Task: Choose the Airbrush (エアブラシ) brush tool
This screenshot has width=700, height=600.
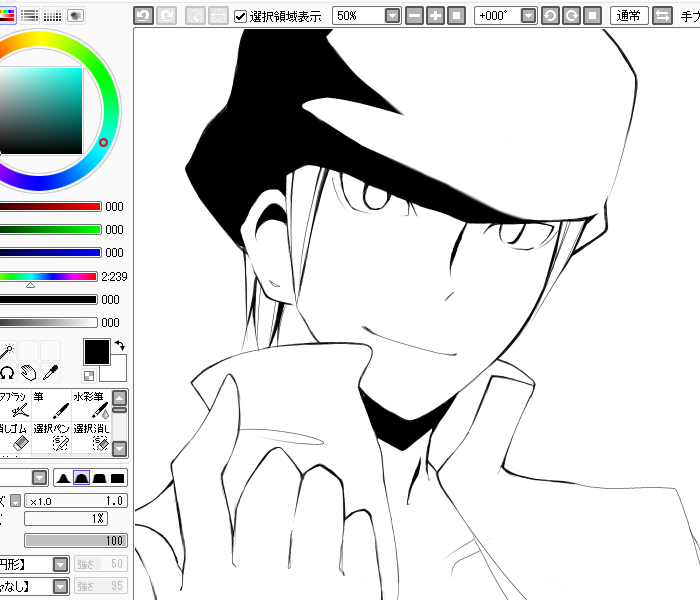Action: [x=15, y=405]
